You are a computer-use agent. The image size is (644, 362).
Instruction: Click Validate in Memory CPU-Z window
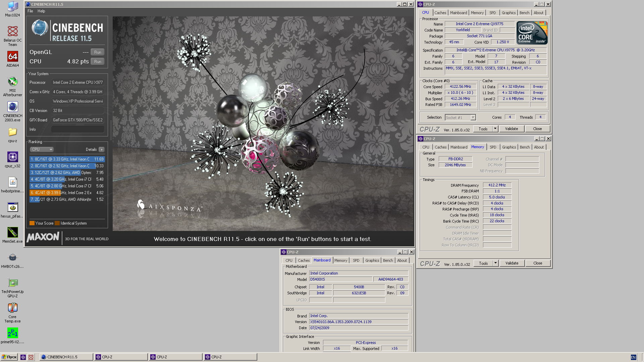[x=512, y=263]
